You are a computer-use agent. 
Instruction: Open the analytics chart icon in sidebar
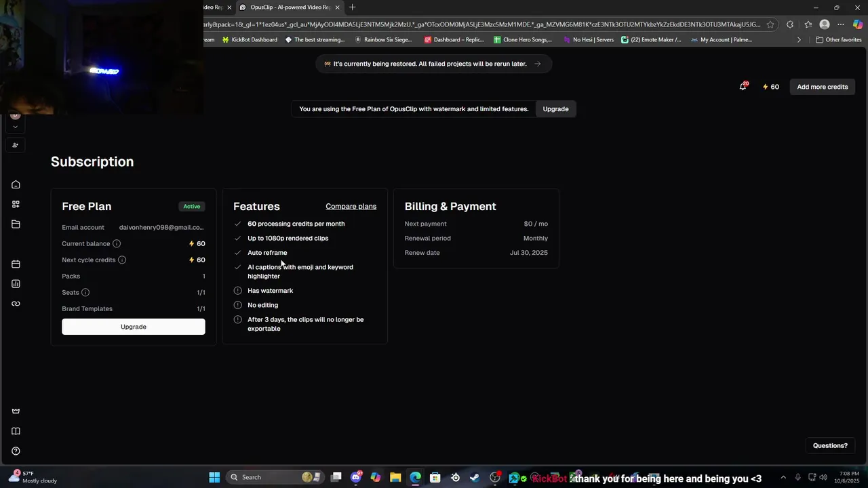pos(16,284)
